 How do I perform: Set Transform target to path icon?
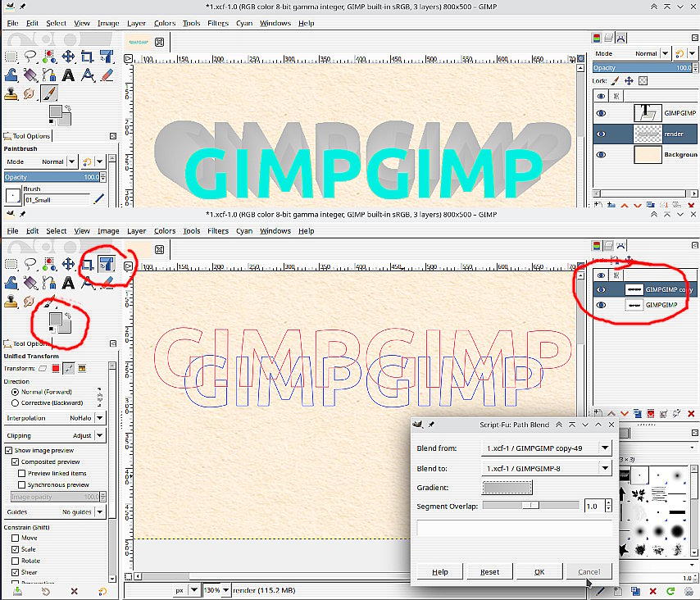pyautogui.click(x=69, y=368)
